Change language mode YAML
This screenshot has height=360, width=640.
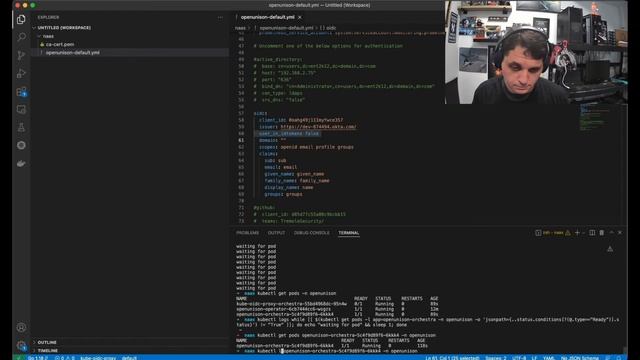549,358
